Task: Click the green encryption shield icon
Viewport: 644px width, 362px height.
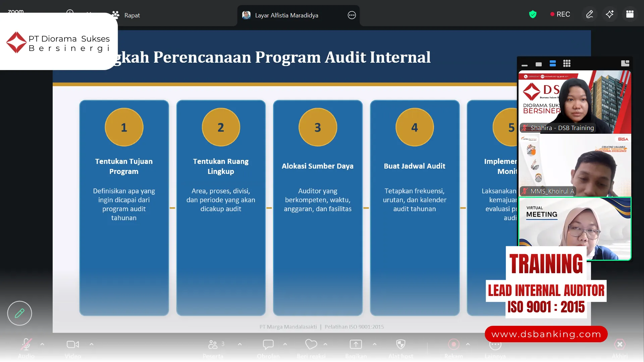Action: pyautogui.click(x=533, y=14)
